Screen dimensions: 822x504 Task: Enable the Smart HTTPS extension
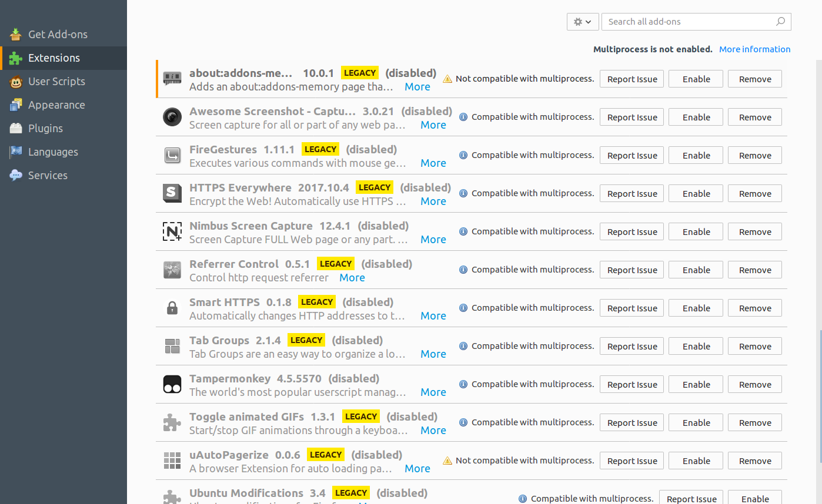coord(696,308)
